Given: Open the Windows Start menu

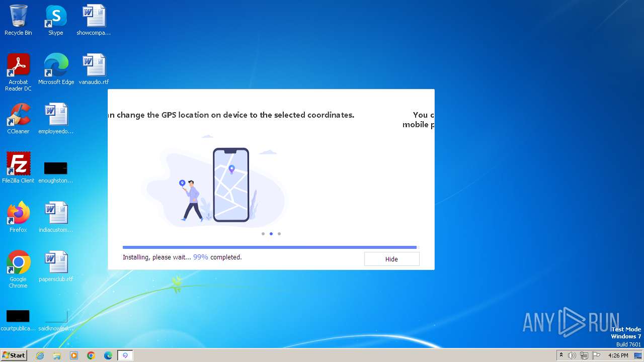Looking at the screenshot, I should pos(14,355).
